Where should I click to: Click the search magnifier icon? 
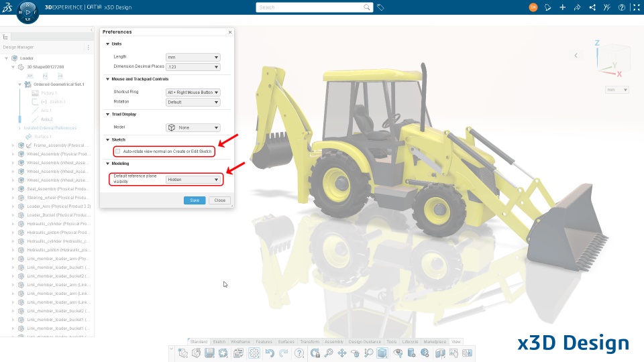(x=367, y=7)
